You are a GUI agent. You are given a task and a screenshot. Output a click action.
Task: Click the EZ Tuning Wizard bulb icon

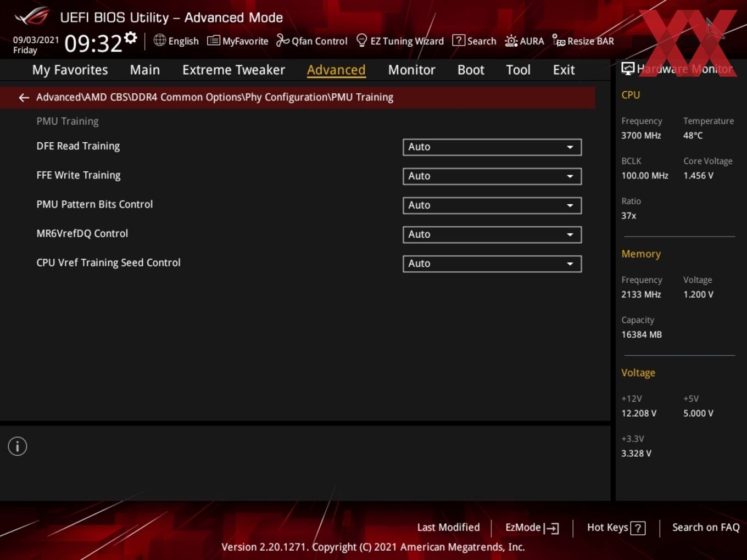tap(361, 41)
